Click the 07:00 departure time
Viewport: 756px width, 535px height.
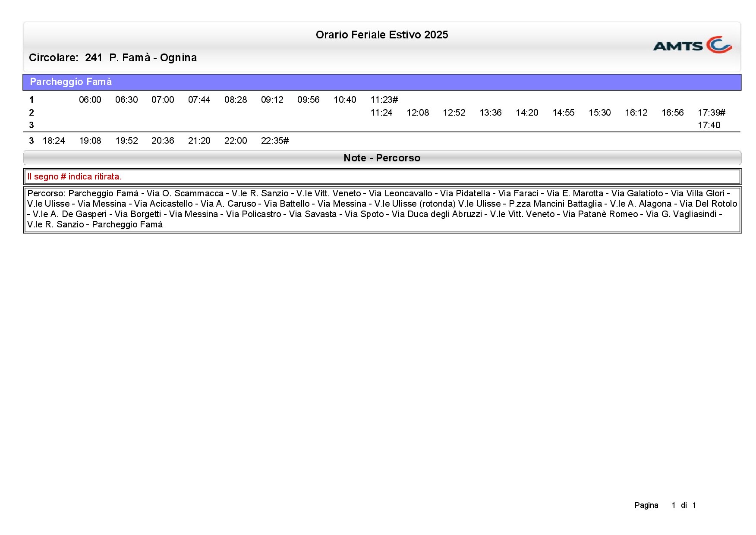pos(163,100)
